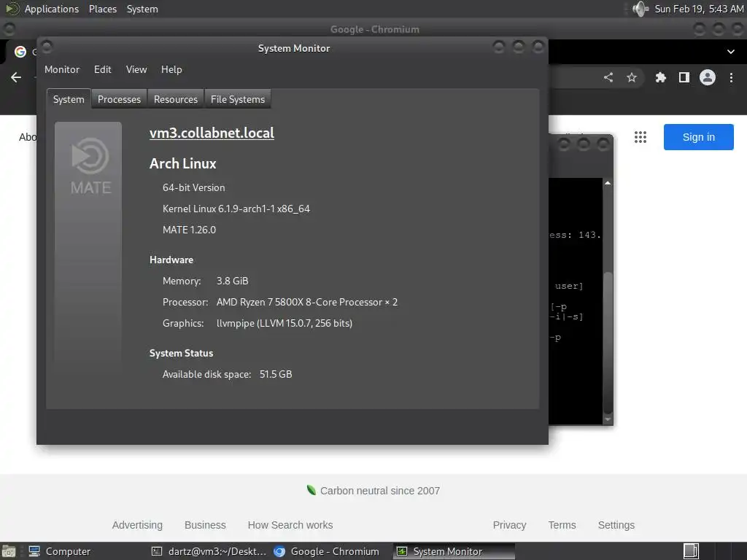The width and height of the screenshot is (747, 560).
Task: Open the System menu in top panel
Action: point(142,9)
